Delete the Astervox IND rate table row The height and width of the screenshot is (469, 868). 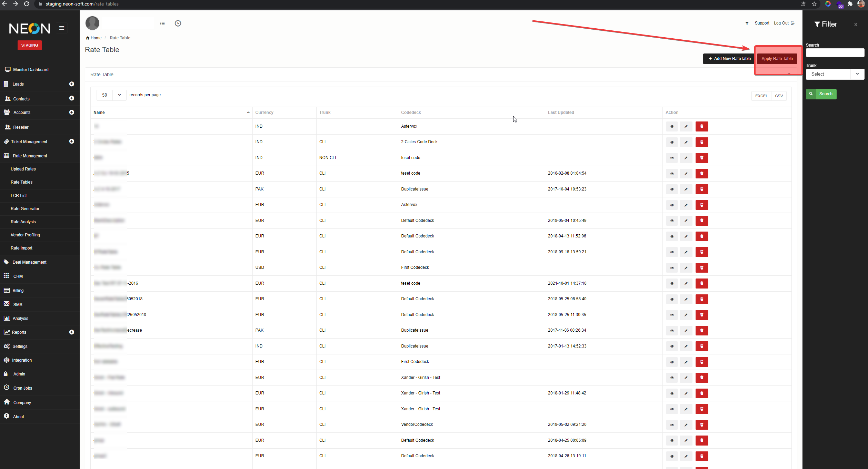pos(701,126)
